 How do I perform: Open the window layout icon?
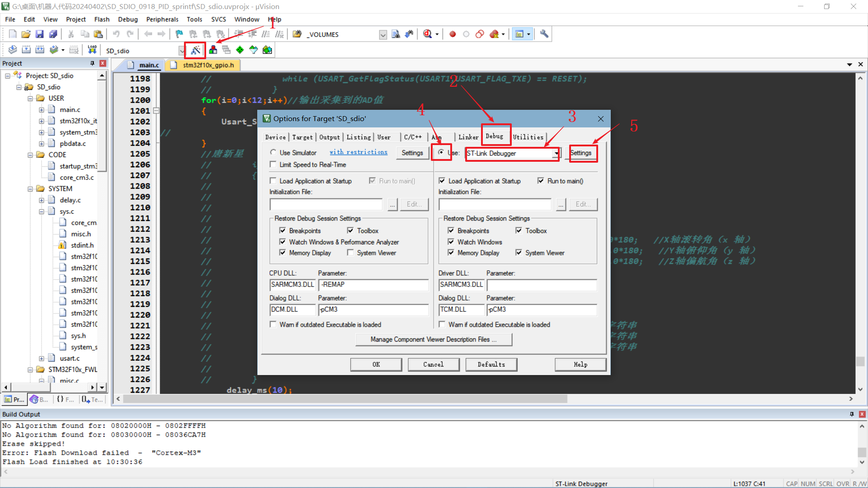pyautogui.click(x=519, y=34)
